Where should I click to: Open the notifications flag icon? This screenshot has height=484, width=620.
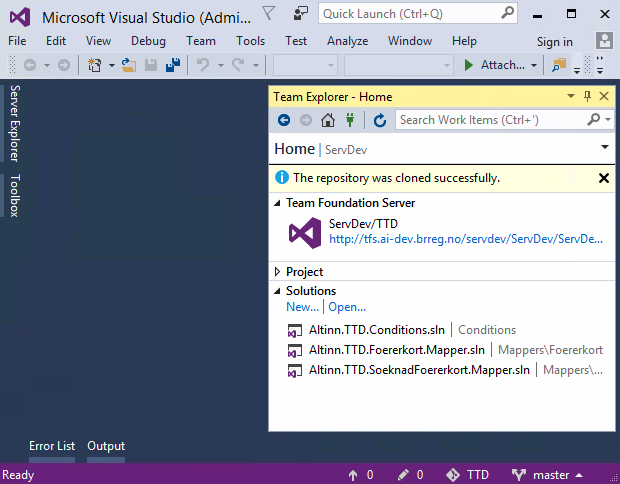pos(269,13)
